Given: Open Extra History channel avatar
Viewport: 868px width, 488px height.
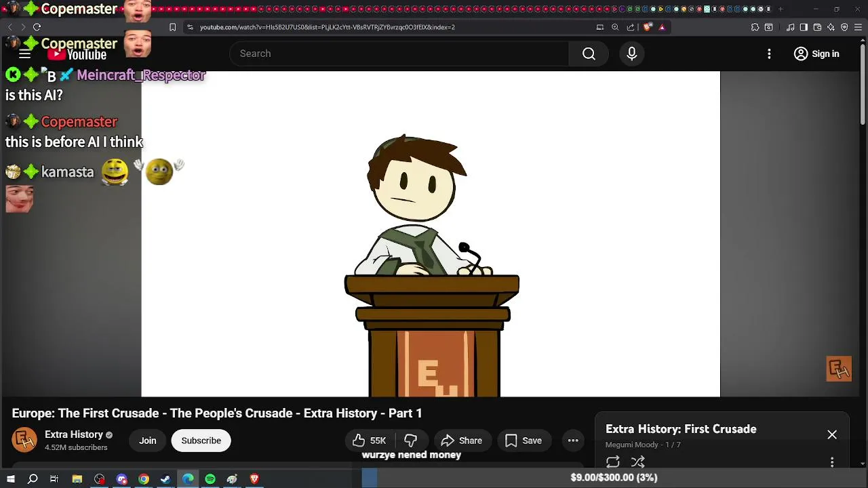Looking at the screenshot, I should coord(25,441).
